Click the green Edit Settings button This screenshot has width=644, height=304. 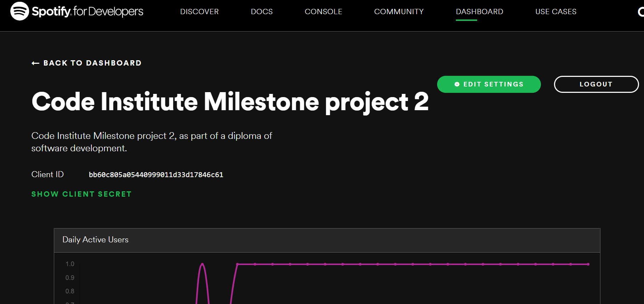[x=489, y=84]
